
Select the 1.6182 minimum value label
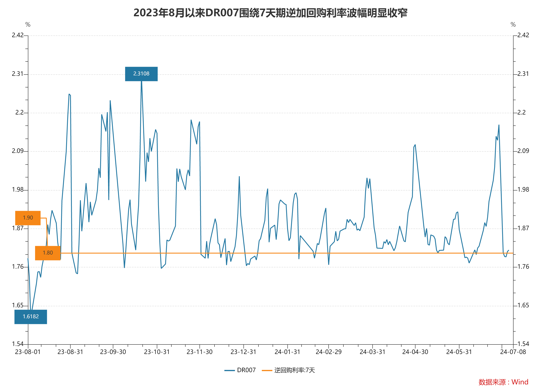(30, 317)
